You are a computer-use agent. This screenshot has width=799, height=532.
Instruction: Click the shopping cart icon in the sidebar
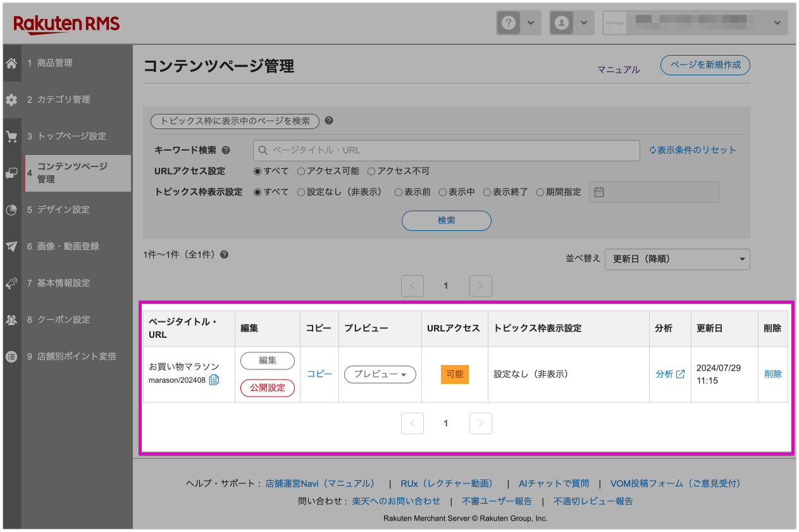11,137
